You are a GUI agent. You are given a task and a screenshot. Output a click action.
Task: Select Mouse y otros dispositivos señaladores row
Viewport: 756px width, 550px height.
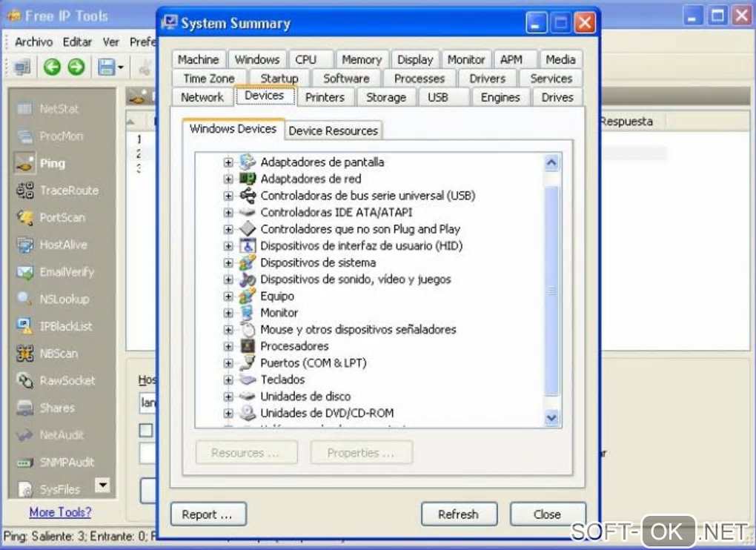358,330
